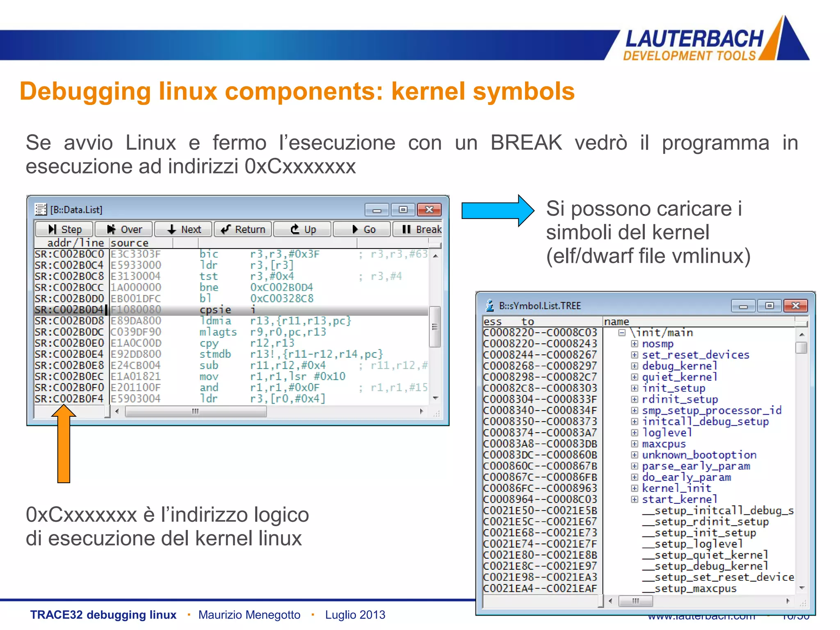Start execution with the Go button
Image resolution: width=840 pixels, height=630 pixels.
coord(362,229)
